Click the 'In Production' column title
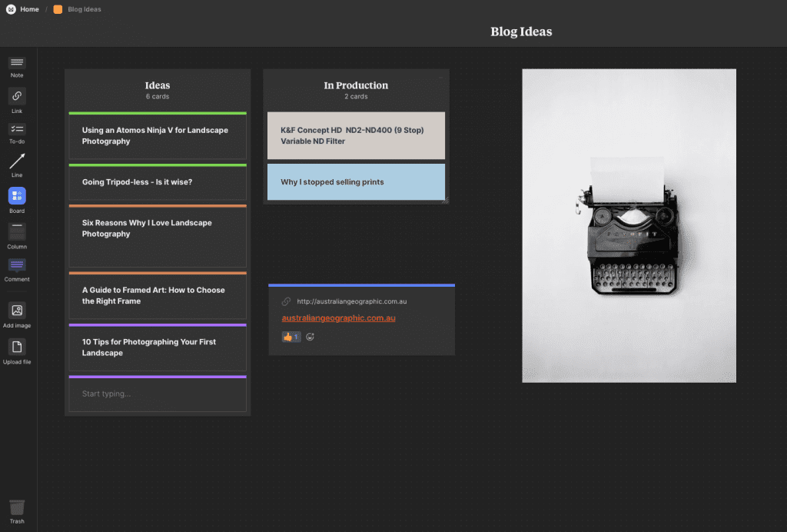787x532 pixels. [x=356, y=85]
